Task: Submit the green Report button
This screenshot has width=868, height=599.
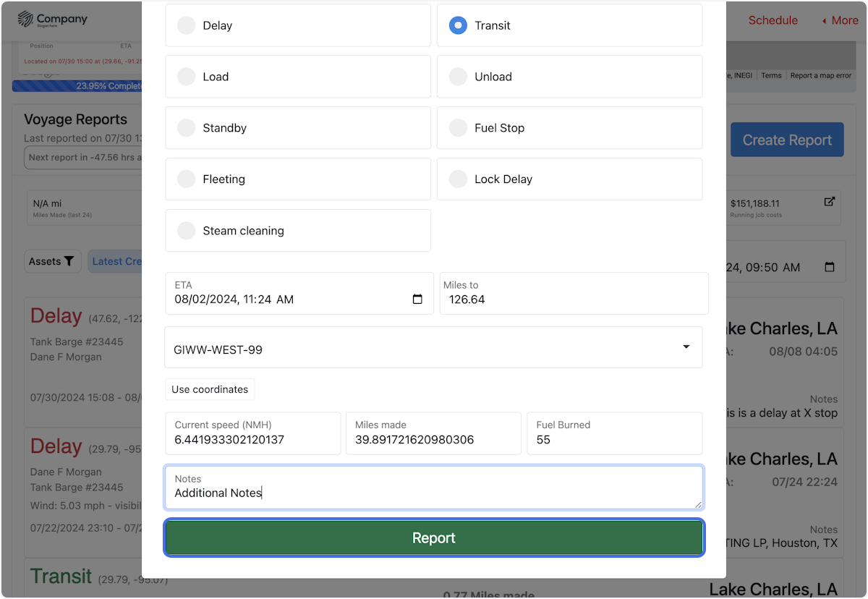Action: point(433,538)
